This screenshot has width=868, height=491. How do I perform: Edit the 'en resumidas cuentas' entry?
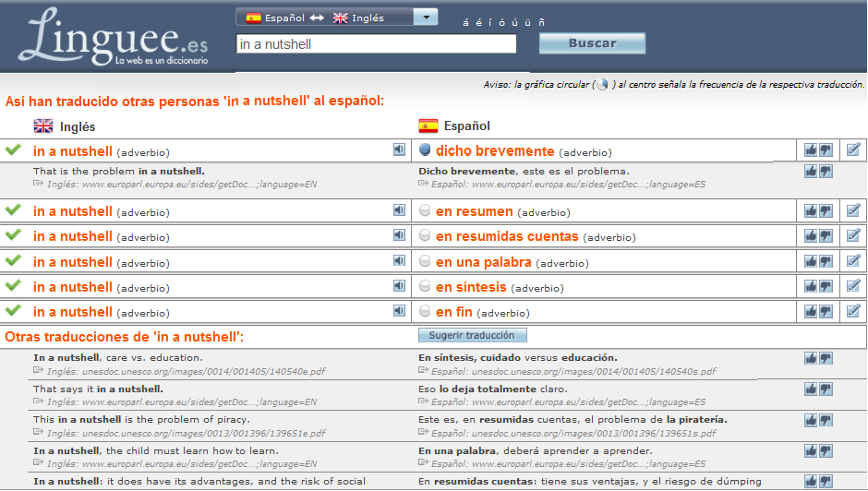pyautogui.click(x=853, y=235)
